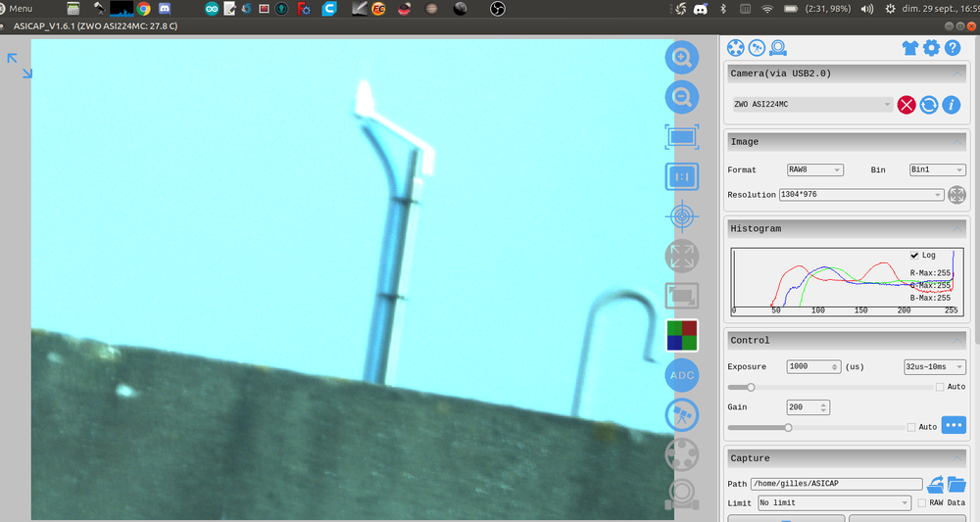The width and height of the screenshot is (980, 522).
Task: Open the Format dropdown showing RAW8
Action: point(815,169)
